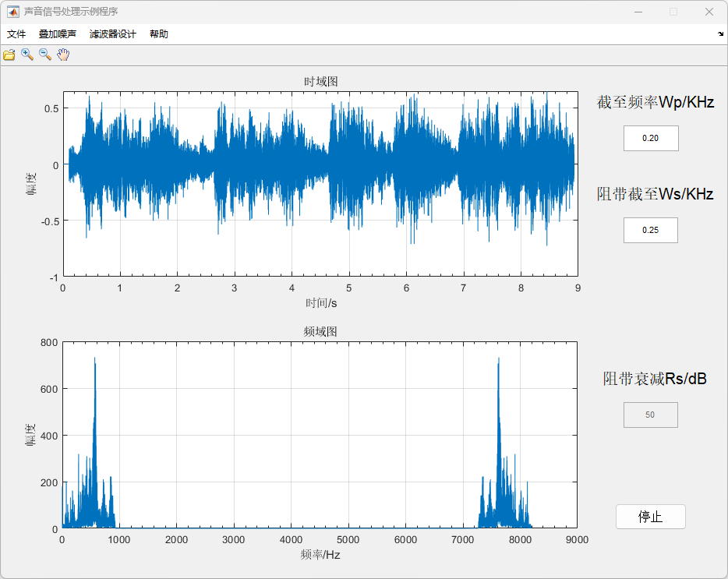Close the 声音信号处理示例程序 window
Screen dimensions: 728x579
coord(709,12)
